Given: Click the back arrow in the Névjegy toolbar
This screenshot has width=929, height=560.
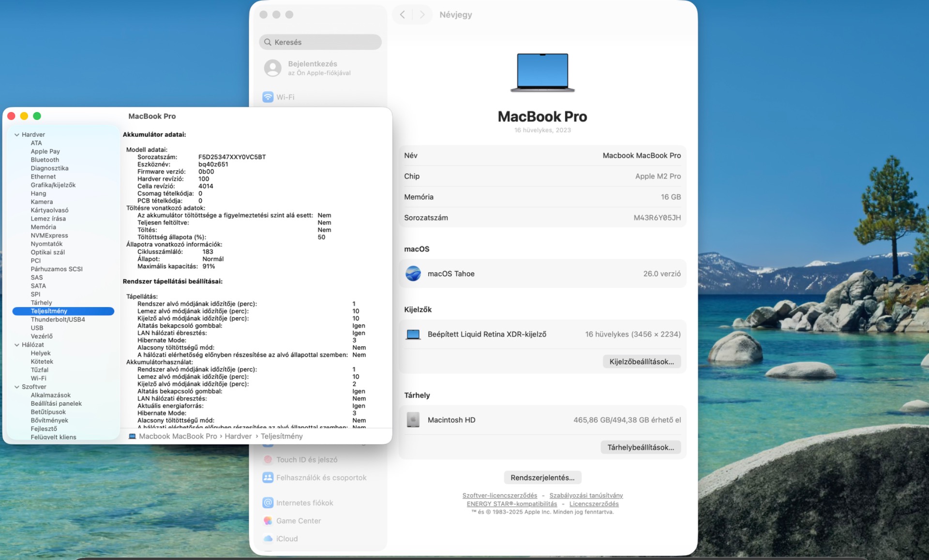Looking at the screenshot, I should [402, 15].
